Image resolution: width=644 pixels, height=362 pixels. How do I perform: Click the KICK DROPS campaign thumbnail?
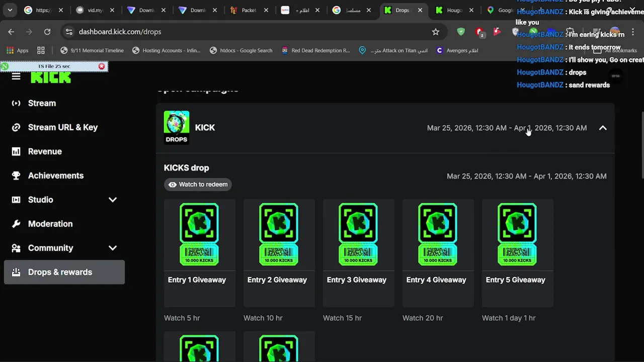tap(177, 128)
